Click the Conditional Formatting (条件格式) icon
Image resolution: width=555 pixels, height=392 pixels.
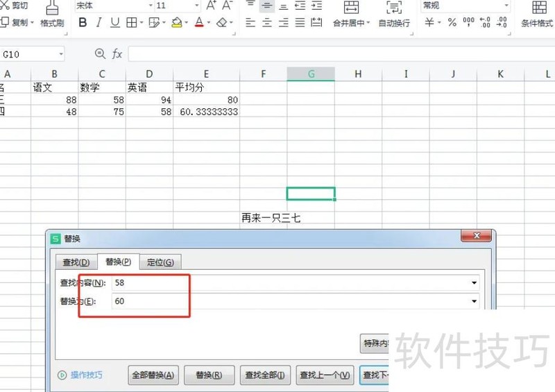point(540,8)
